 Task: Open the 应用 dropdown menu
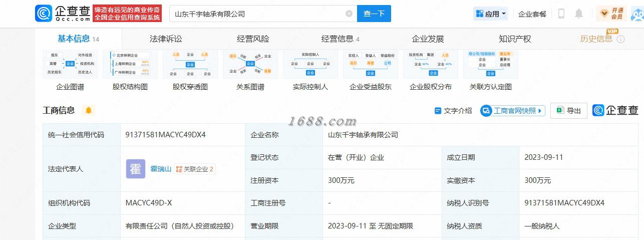491,14
